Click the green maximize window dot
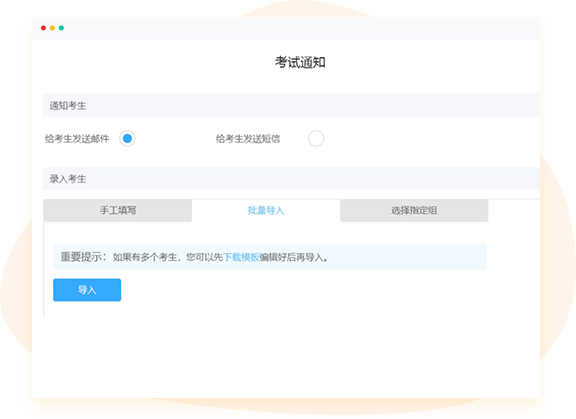The height and width of the screenshot is (419, 576). 61,28
